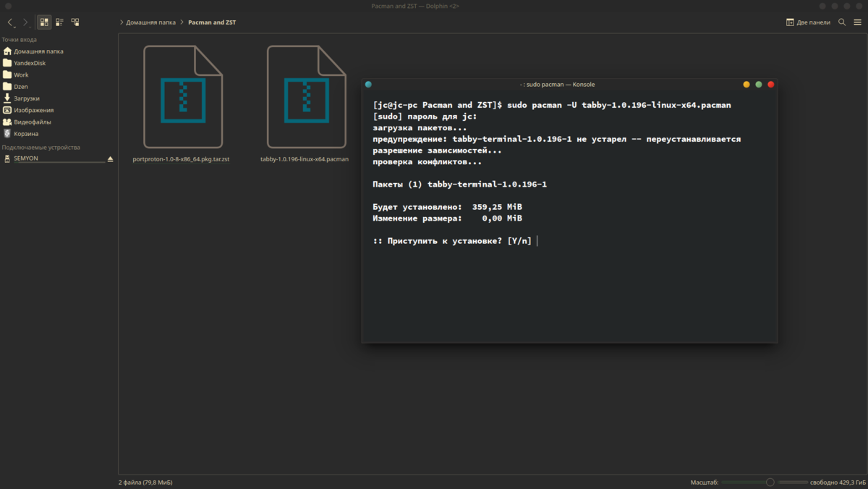The width and height of the screenshot is (868, 489).
Task: Open YandexDisk in the places panel
Action: tap(29, 63)
